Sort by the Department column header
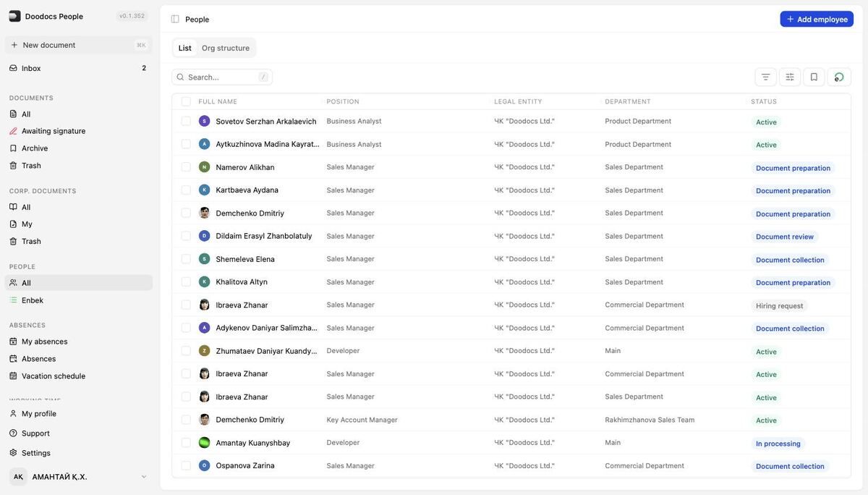Screen dimensions: 868x495 coord(628,102)
